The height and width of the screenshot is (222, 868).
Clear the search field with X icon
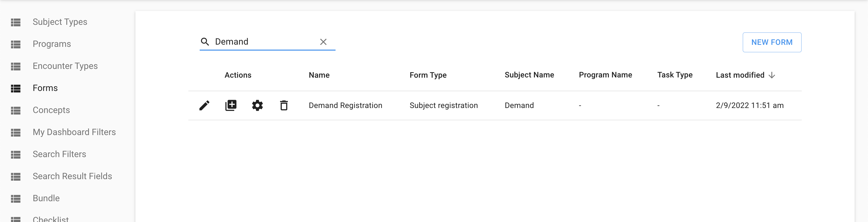(323, 42)
